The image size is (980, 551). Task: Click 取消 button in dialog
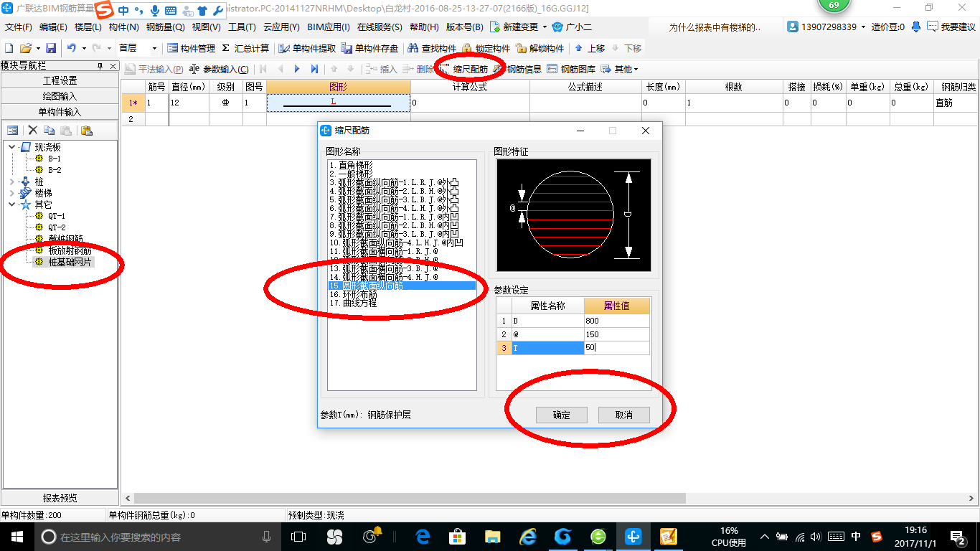[x=624, y=415]
